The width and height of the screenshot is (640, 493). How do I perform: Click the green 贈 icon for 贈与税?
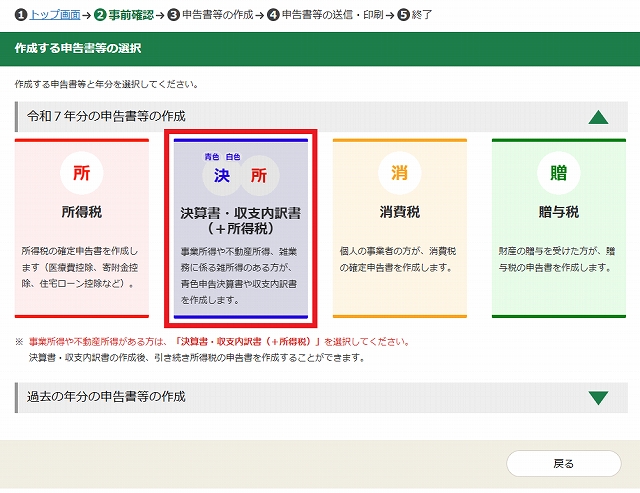pyautogui.click(x=558, y=173)
